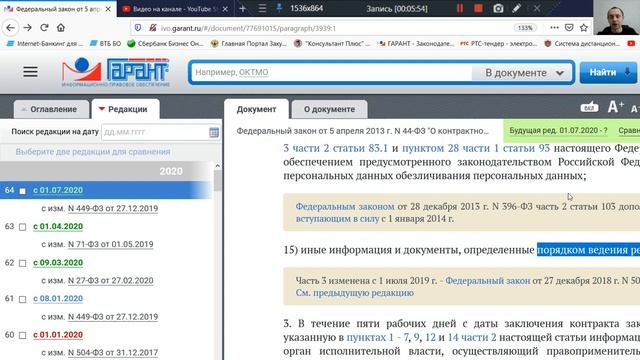
Task: Open the ВТБ БО bookmark
Action: click(106, 43)
